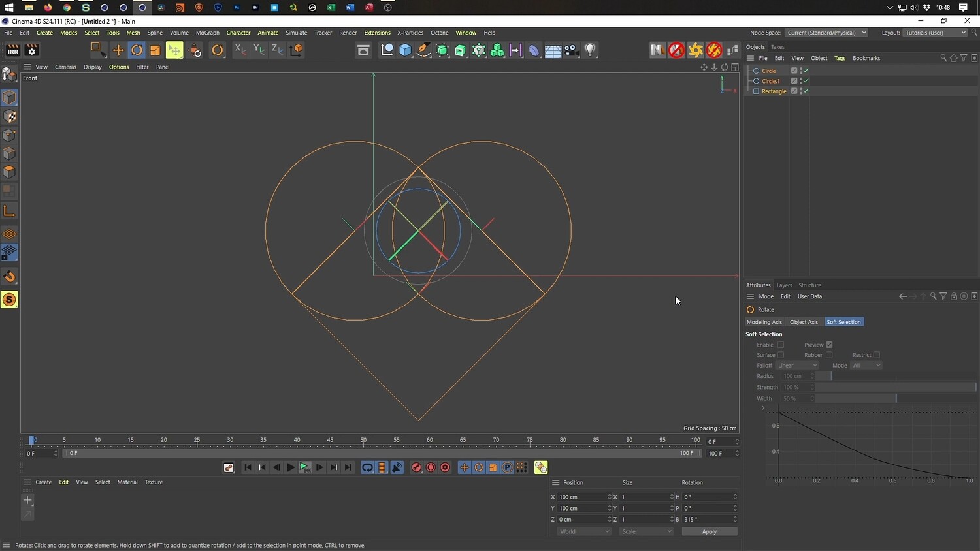Viewport: 980px width, 551px height.
Task: Click the IRR interactive render region icon
Action: tap(12, 50)
